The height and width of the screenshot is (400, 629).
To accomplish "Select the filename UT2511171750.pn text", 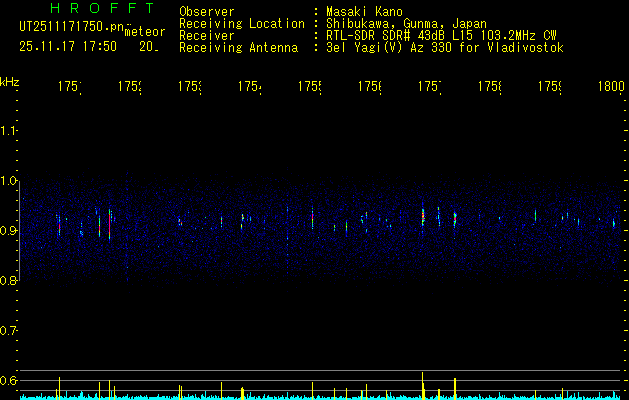I will click(72, 27).
